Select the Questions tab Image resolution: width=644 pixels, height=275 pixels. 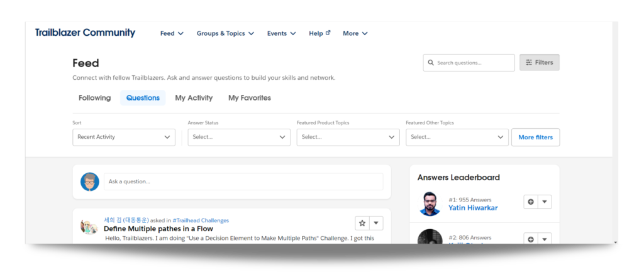point(143,98)
